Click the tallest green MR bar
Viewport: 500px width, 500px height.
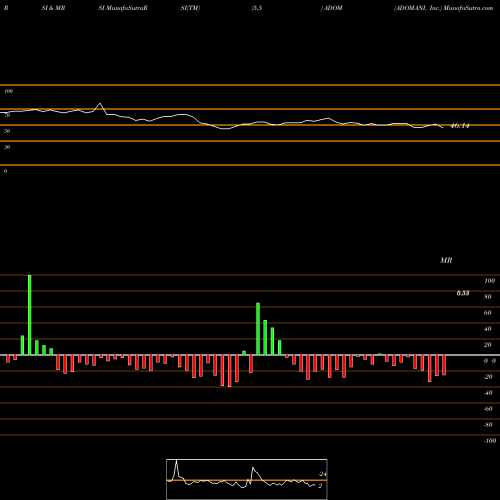pos(30,315)
